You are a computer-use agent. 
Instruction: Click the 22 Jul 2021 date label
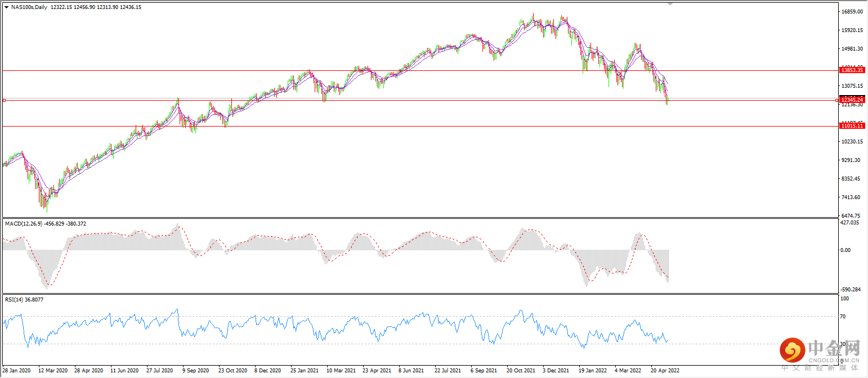tap(449, 371)
